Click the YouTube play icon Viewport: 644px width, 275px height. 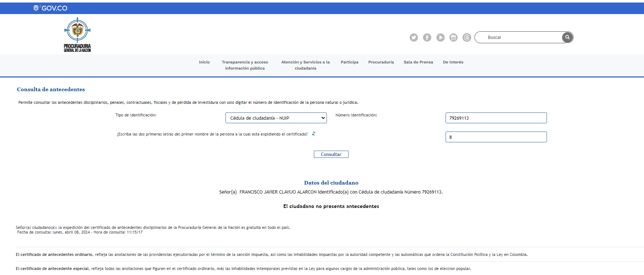point(440,37)
